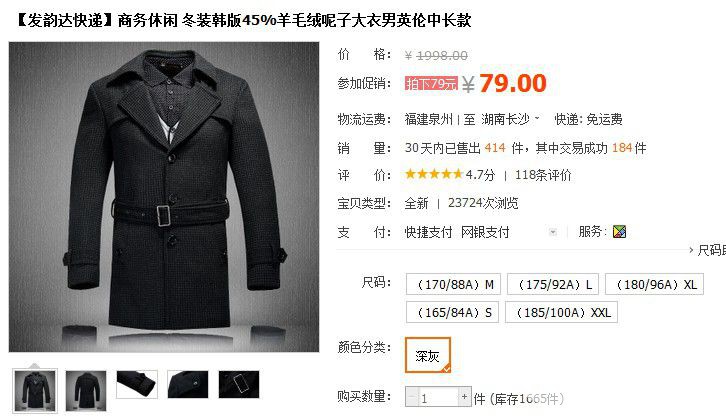726x418 pixels.
Task: Show the first front-view coat thumbnail
Action: [x=35, y=391]
